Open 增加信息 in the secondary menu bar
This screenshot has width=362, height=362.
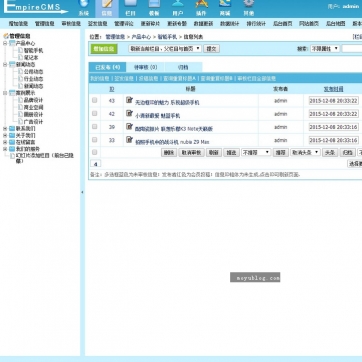click(18, 24)
